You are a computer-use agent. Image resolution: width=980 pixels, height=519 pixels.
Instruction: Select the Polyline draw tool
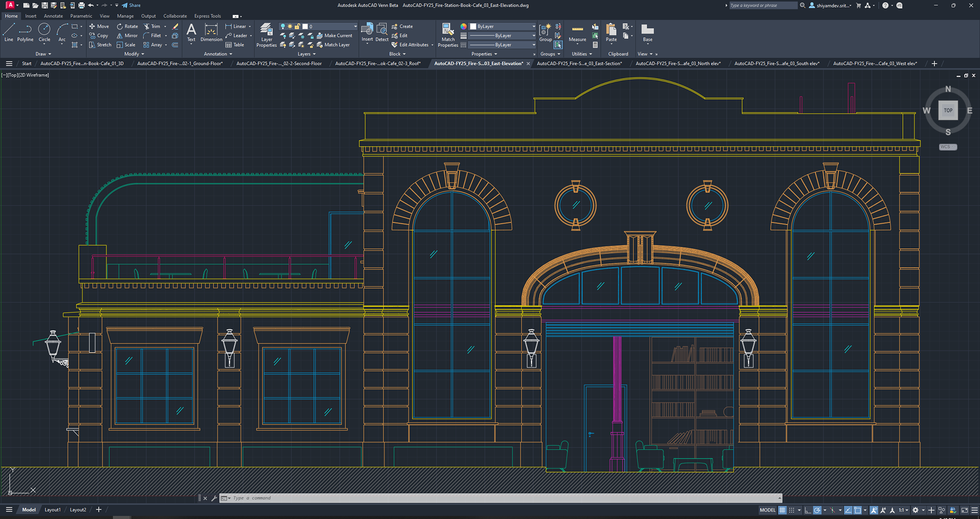(x=25, y=33)
